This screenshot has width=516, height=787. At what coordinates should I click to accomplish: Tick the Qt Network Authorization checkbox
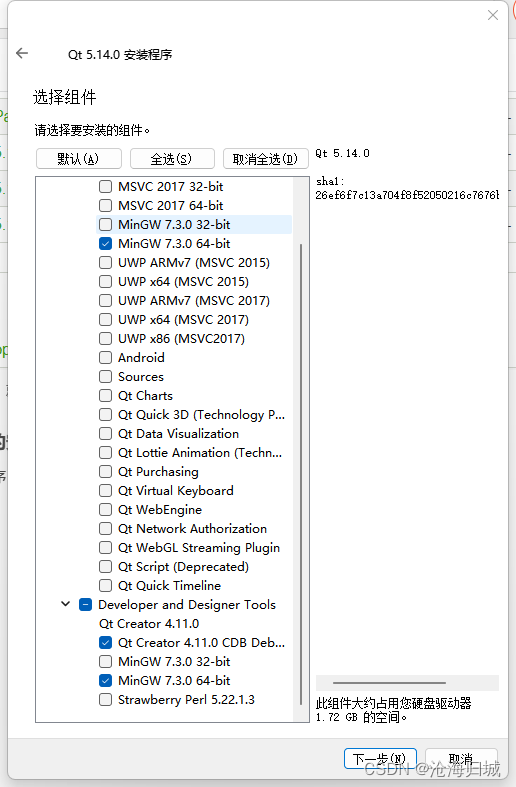(105, 529)
